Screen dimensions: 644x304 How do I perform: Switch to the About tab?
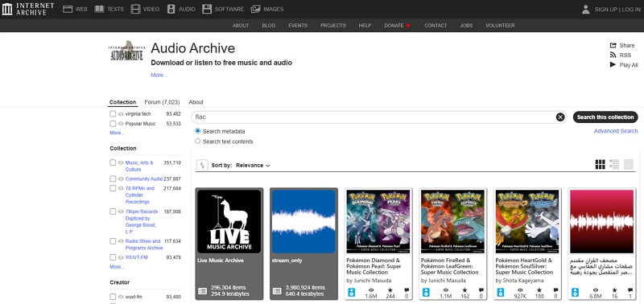[x=196, y=102]
